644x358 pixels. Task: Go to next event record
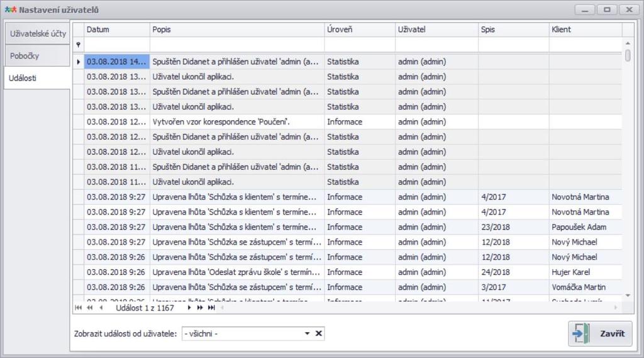[189, 308]
